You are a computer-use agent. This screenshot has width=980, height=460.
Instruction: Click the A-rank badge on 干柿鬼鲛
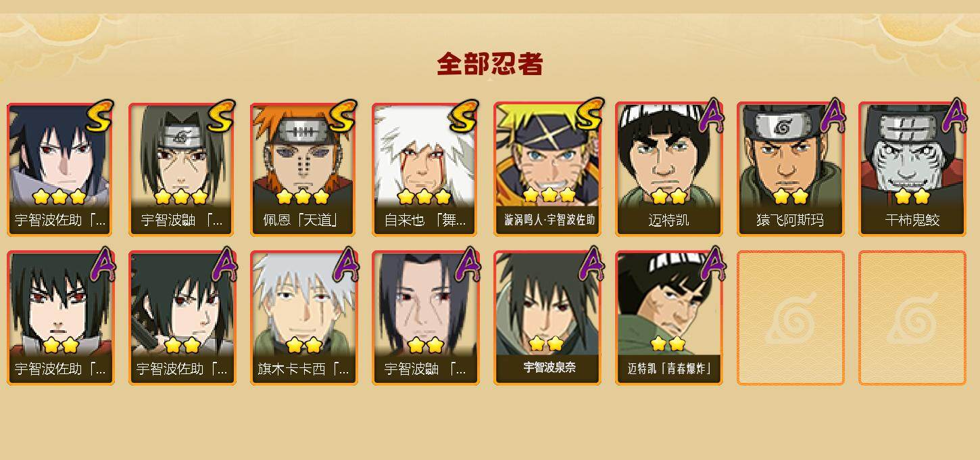tap(954, 116)
